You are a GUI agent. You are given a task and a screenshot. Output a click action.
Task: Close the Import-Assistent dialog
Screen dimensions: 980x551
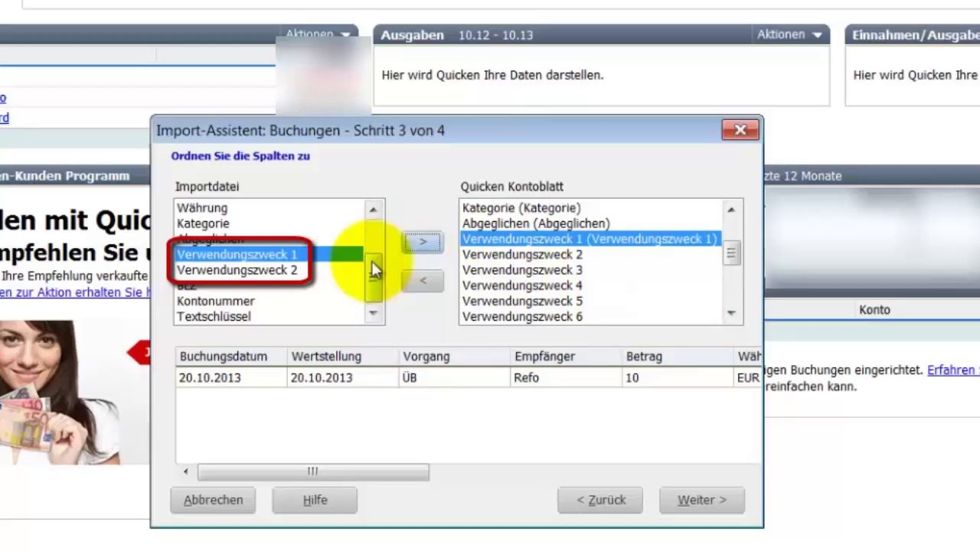tap(740, 130)
